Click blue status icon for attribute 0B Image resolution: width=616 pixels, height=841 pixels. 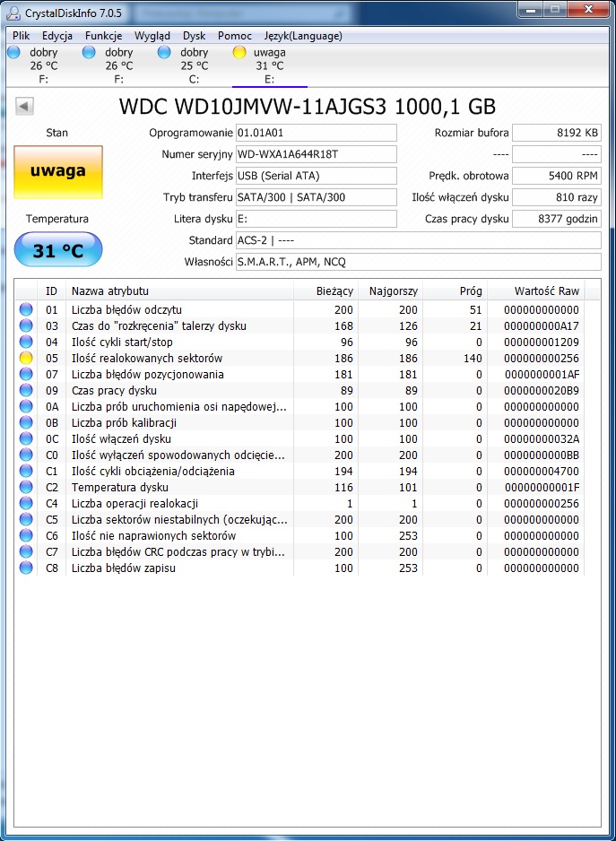point(26,422)
